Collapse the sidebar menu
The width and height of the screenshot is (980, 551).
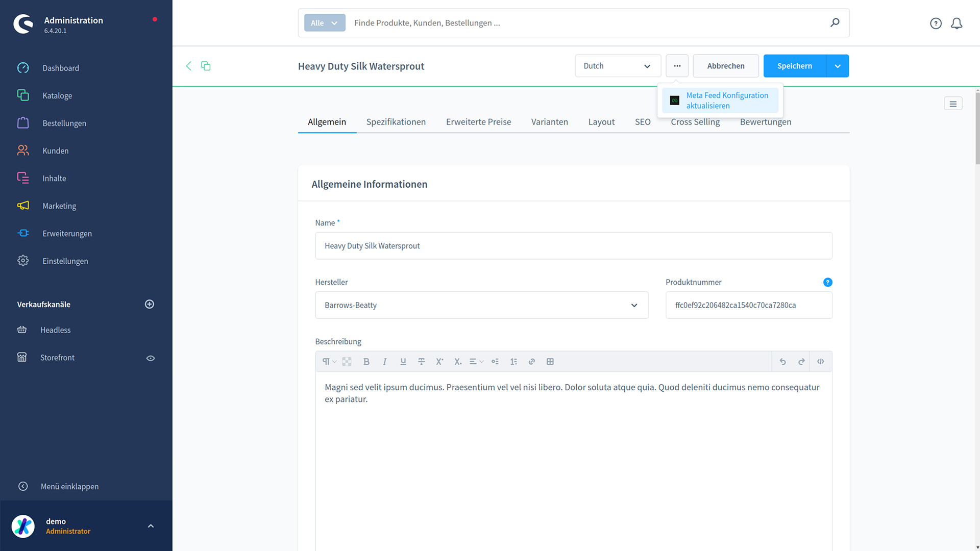(69, 486)
